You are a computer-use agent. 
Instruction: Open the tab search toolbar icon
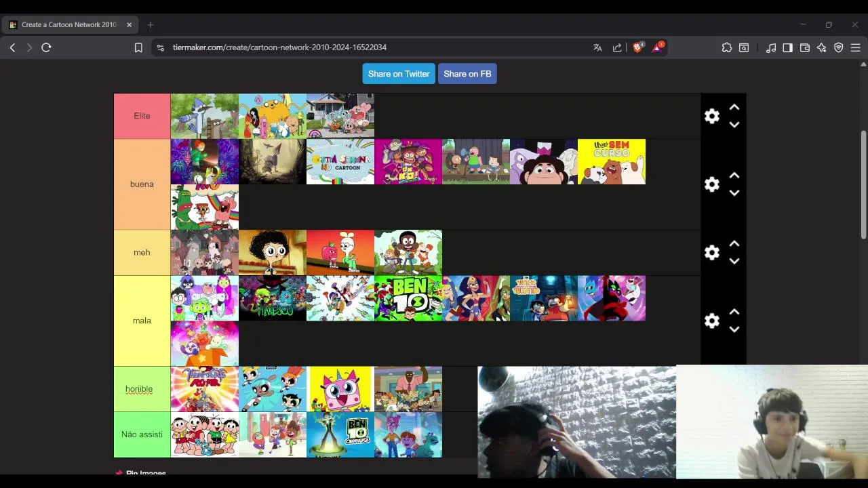[744, 47]
